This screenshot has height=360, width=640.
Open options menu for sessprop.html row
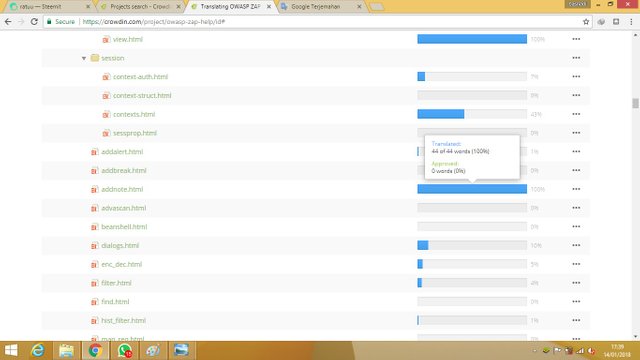[x=576, y=133]
